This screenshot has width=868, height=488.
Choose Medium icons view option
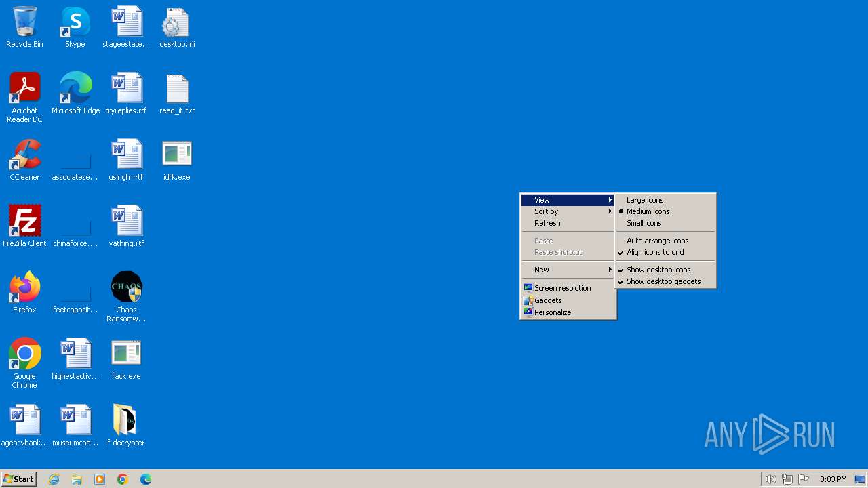(665, 211)
